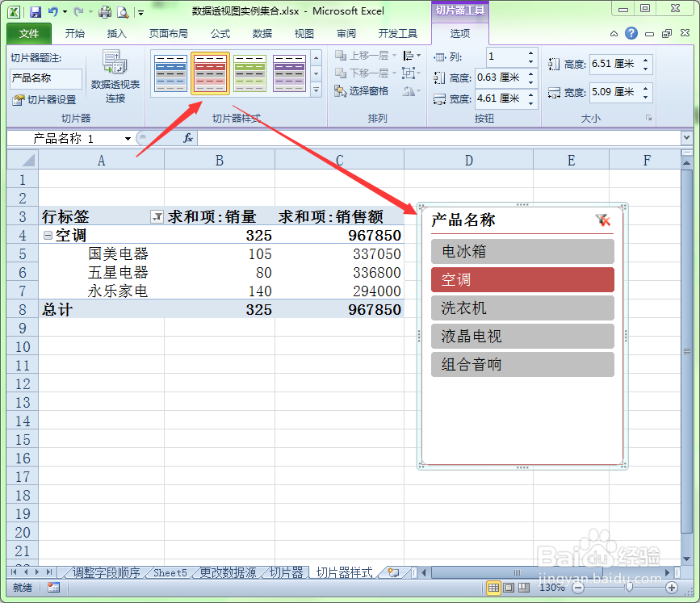
Task: Zoom in with plus button
Action: 672,588
